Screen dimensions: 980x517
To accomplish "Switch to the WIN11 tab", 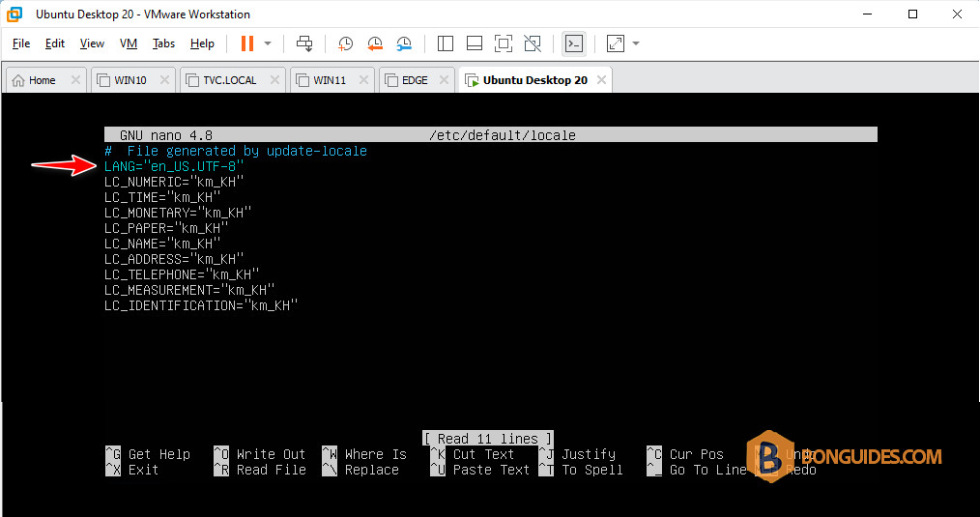I will tap(330, 80).
